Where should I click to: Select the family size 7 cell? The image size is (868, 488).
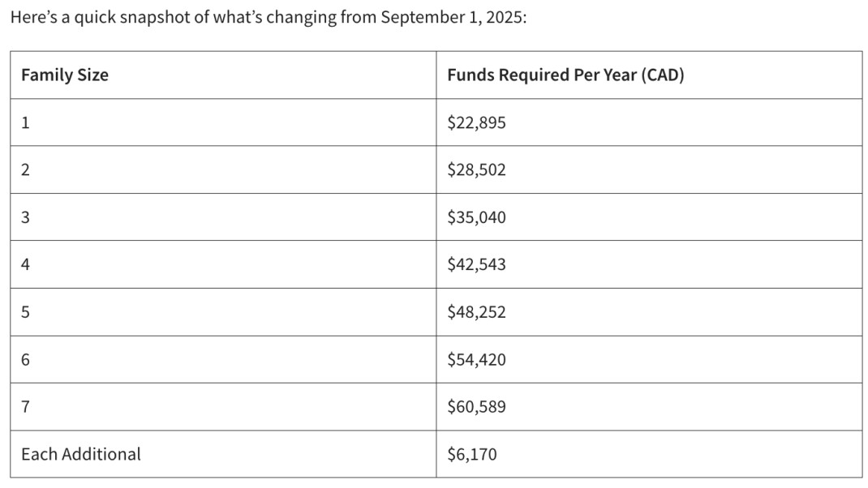[x=25, y=407]
